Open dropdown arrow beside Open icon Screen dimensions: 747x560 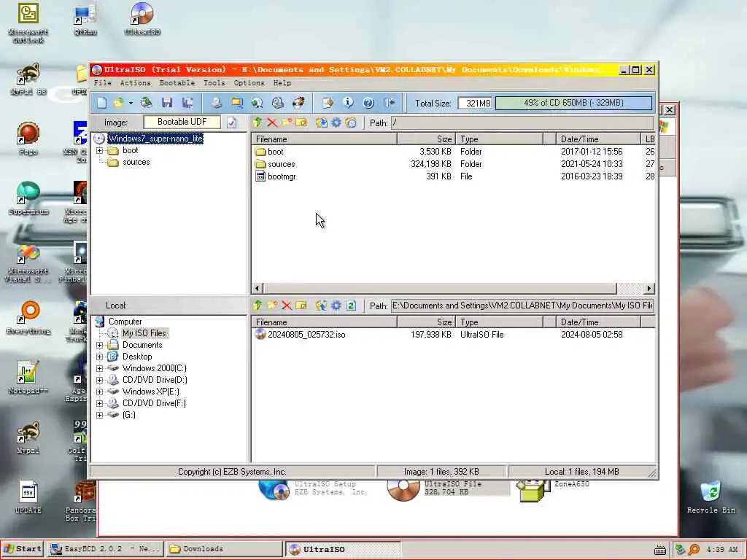[131, 102]
